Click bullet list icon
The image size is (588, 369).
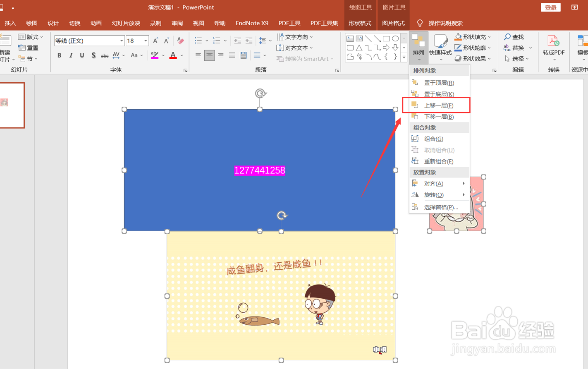(x=198, y=41)
